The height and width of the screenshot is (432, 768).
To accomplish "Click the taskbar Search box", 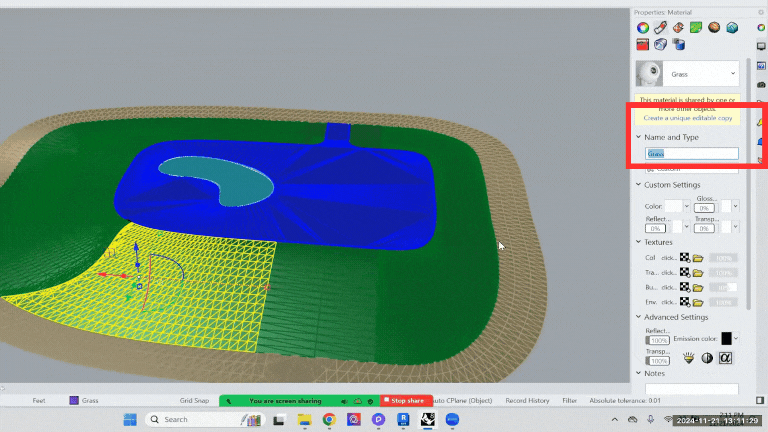I will pos(205,420).
